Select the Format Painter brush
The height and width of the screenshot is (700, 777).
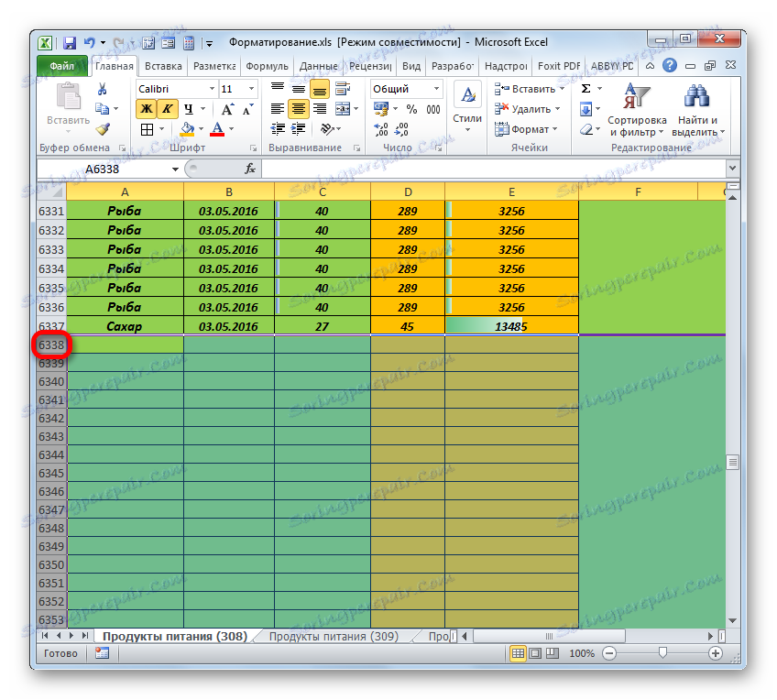tap(103, 129)
